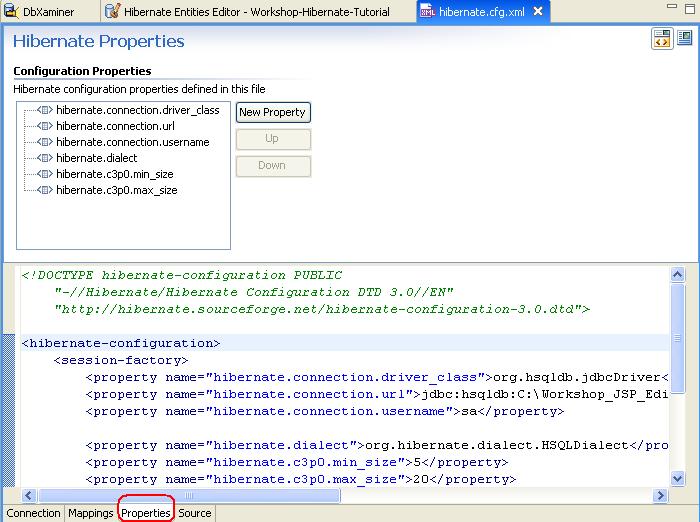Click the icon beside hibernate.connection.driver_class

(x=45, y=110)
